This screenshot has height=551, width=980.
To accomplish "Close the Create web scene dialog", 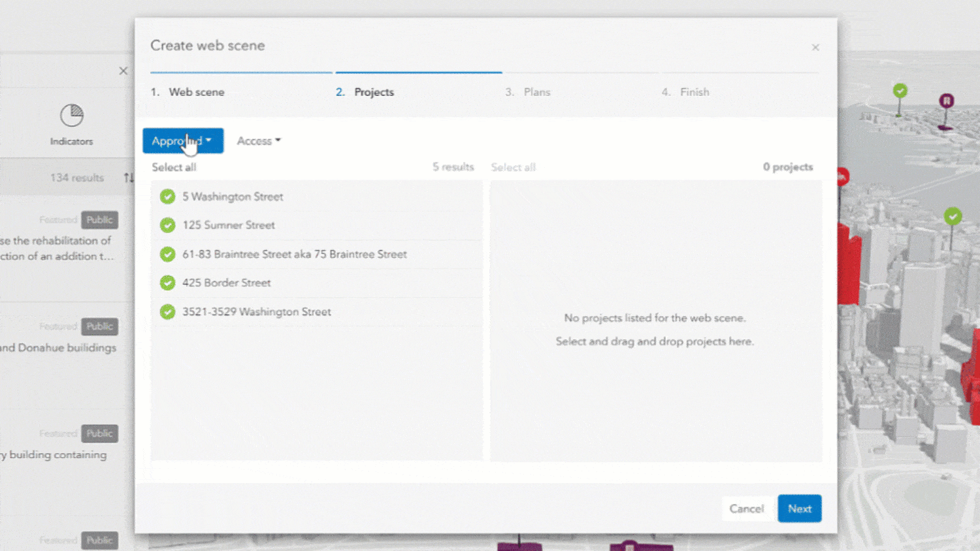I will coord(815,47).
